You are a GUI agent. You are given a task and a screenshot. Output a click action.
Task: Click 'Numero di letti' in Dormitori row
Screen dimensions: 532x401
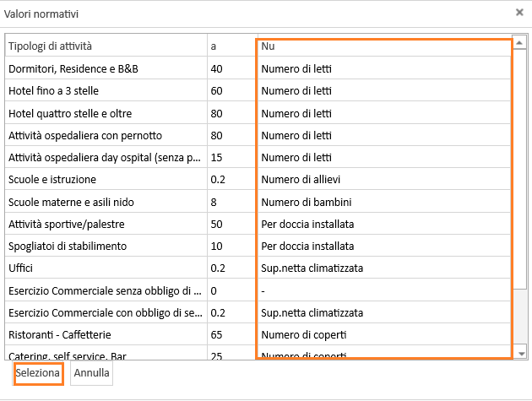[296, 68]
